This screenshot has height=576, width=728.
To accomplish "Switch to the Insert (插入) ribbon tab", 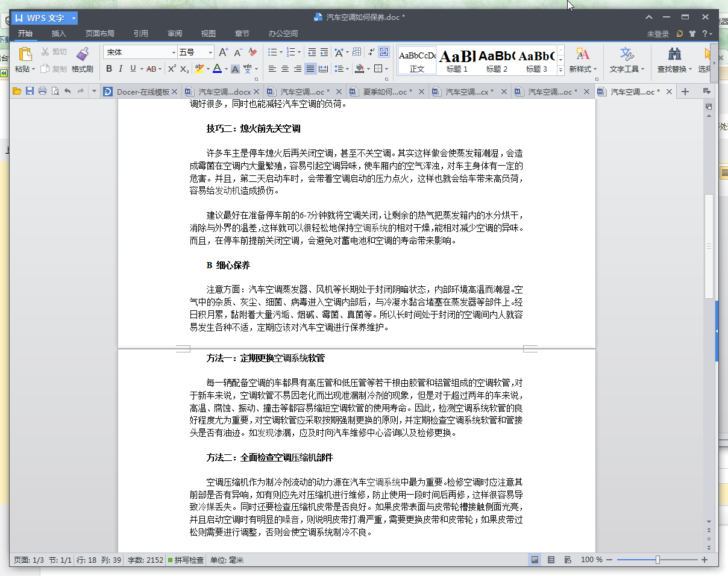I will pos(58,34).
